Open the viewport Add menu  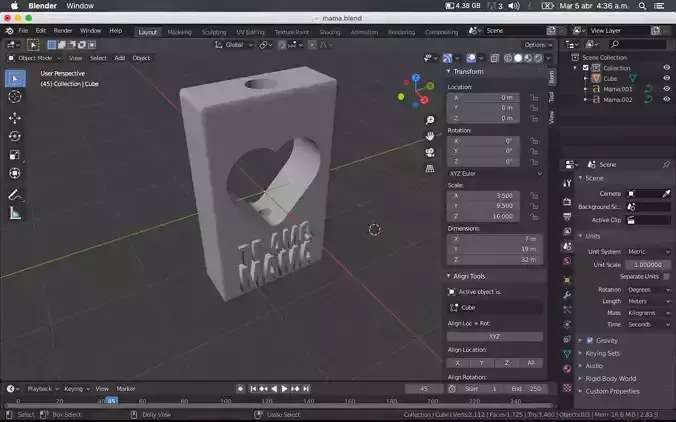119,58
